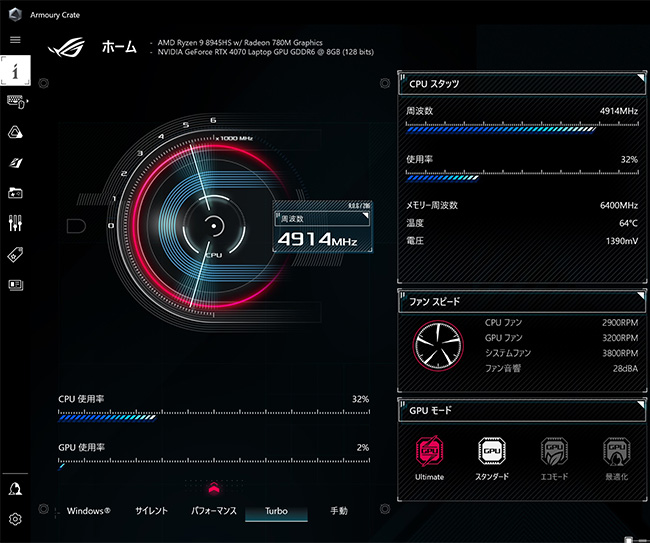Open the hamburger navigation menu
The height and width of the screenshot is (543, 650).
pyautogui.click(x=15, y=40)
